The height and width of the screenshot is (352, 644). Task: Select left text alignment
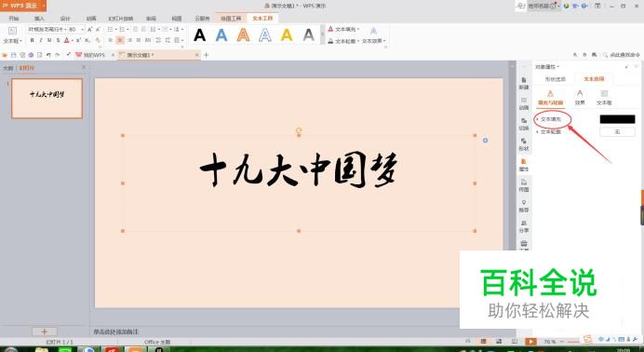111,40
